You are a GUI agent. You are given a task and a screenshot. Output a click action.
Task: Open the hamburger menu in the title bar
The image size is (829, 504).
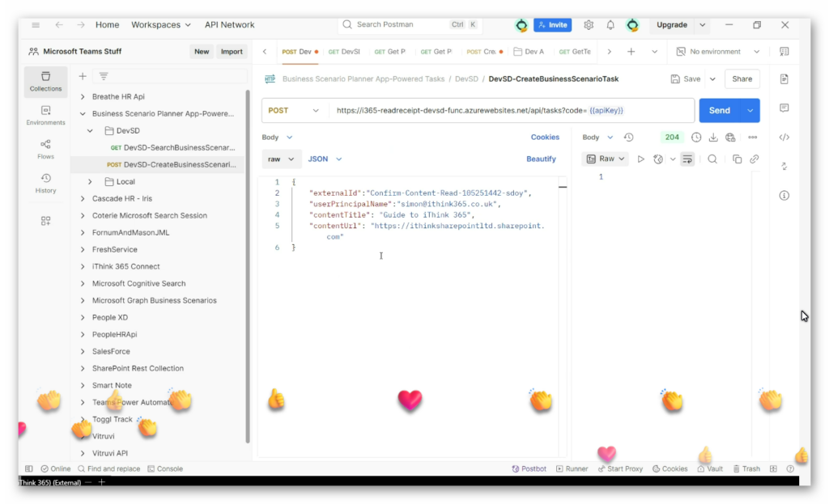click(x=36, y=25)
